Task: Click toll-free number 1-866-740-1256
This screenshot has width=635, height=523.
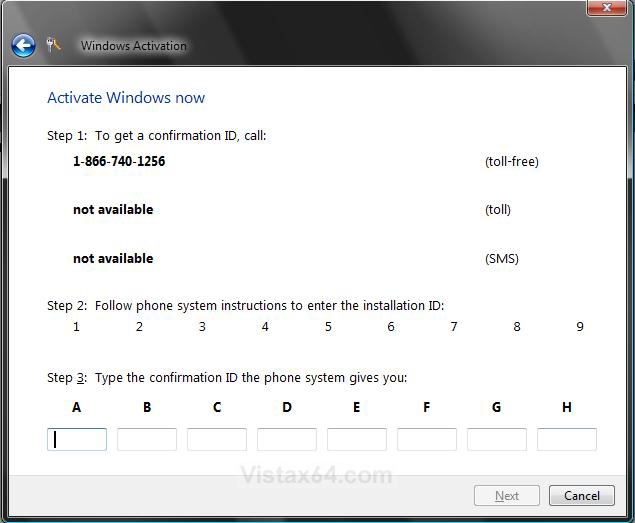Action: [119, 161]
